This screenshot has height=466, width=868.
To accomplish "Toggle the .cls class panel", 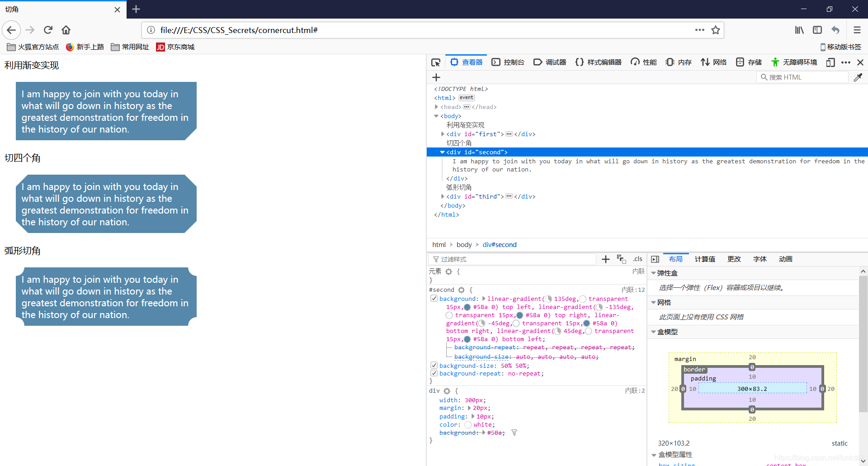I will click(637, 259).
